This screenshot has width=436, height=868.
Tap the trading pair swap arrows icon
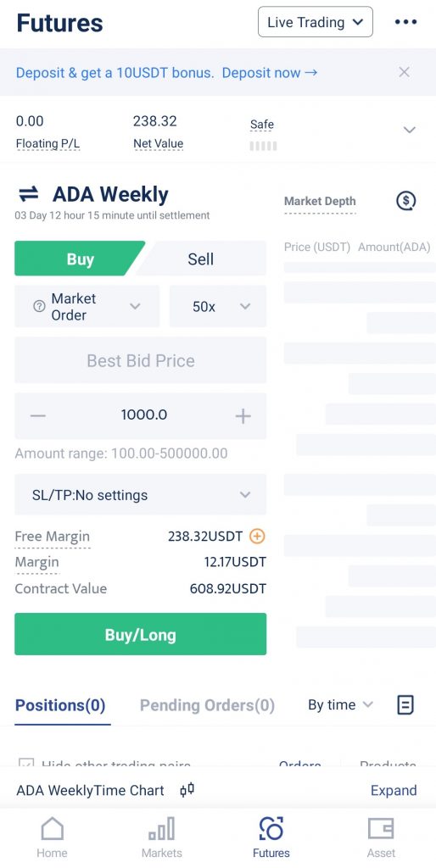click(x=28, y=194)
